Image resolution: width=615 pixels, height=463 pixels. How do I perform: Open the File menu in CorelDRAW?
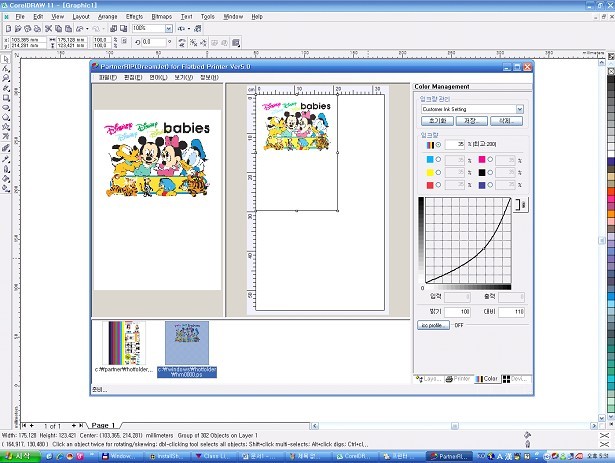pyautogui.click(x=20, y=16)
